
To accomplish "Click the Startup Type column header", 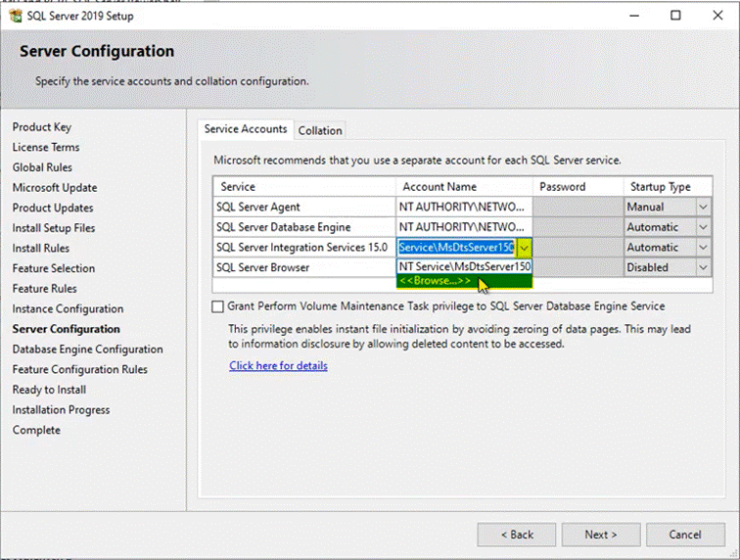I will click(668, 187).
